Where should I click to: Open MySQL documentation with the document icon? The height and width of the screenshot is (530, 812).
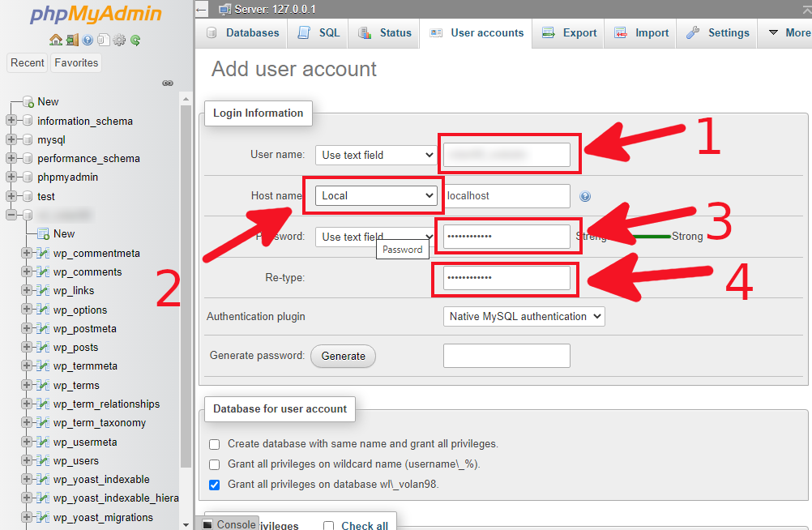coord(103,40)
